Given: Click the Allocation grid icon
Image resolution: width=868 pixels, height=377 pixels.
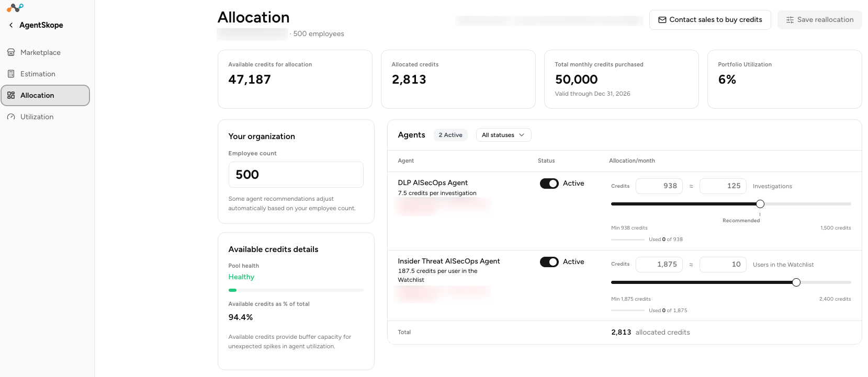Looking at the screenshot, I should (11, 95).
